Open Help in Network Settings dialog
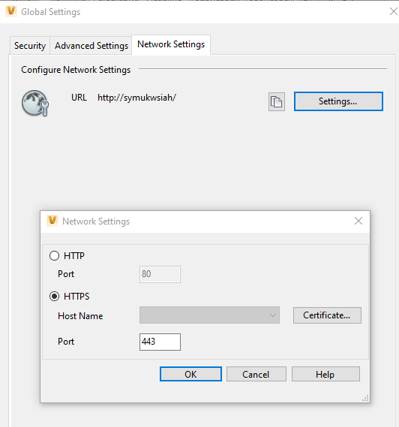Viewport: 399px width, 427px height. [325, 374]
